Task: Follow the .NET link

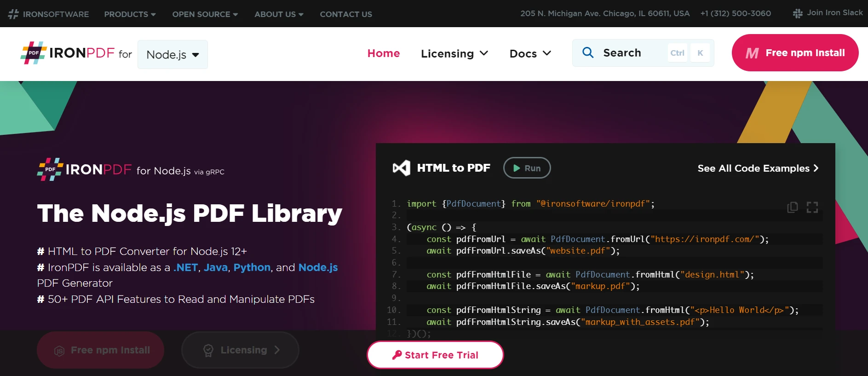Action: (x=186, y=267)
